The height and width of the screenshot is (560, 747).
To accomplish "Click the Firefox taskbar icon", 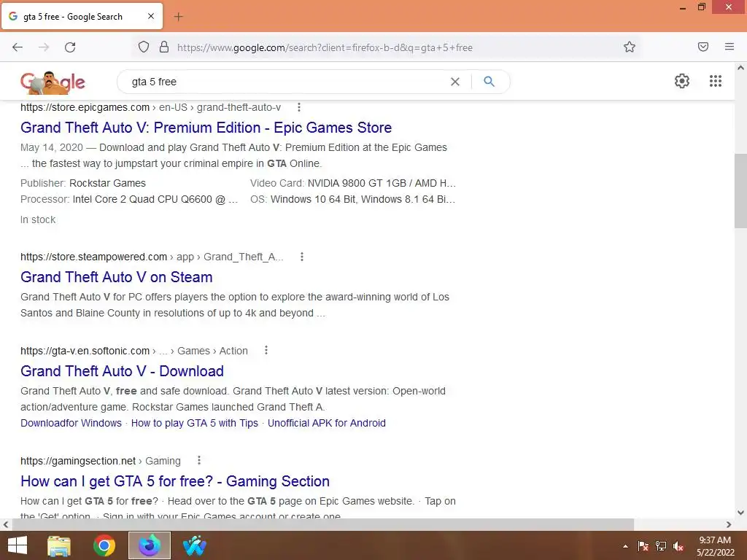I will tap(150, 545).
